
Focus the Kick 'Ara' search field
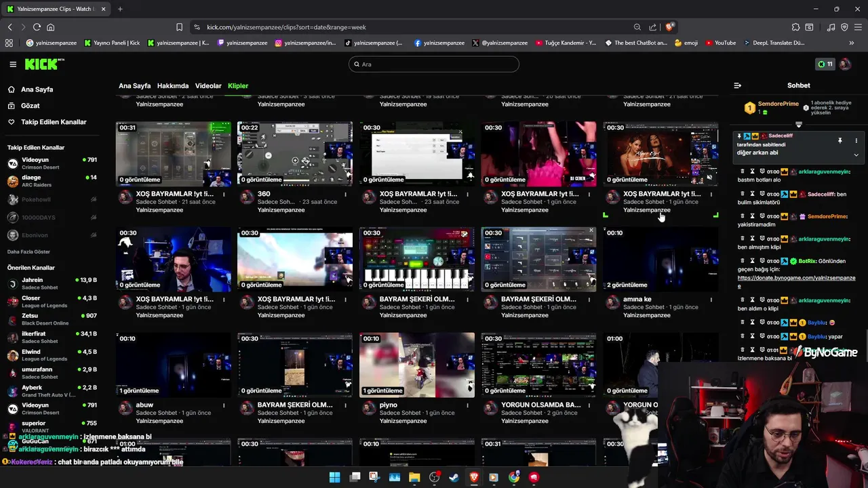point(434,64)
